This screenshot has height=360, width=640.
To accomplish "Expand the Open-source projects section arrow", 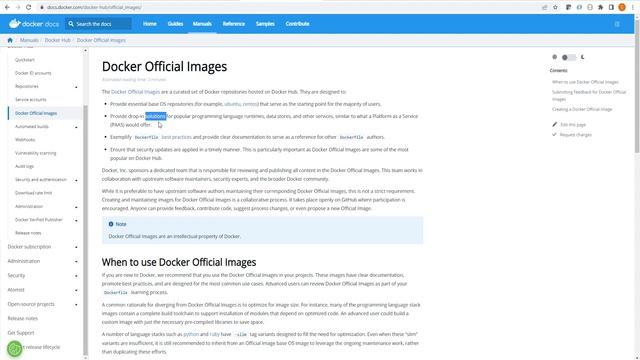I will click(76, 304).
